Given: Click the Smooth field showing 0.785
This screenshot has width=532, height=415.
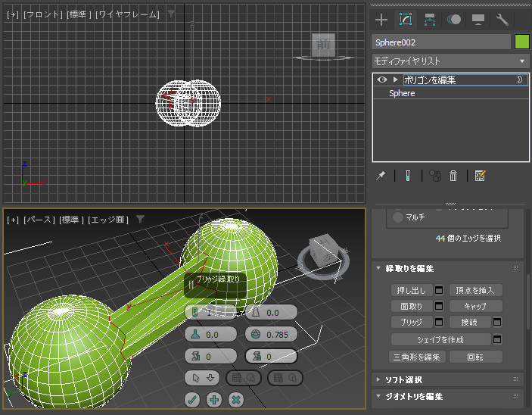Looking at the screenshot, I should point(271,335).
